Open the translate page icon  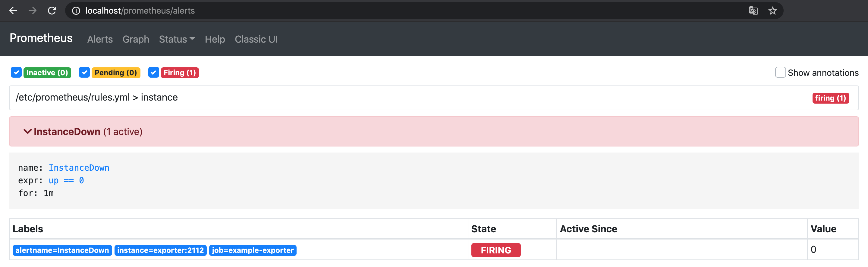pyautogui.click(x=753, y=11)
